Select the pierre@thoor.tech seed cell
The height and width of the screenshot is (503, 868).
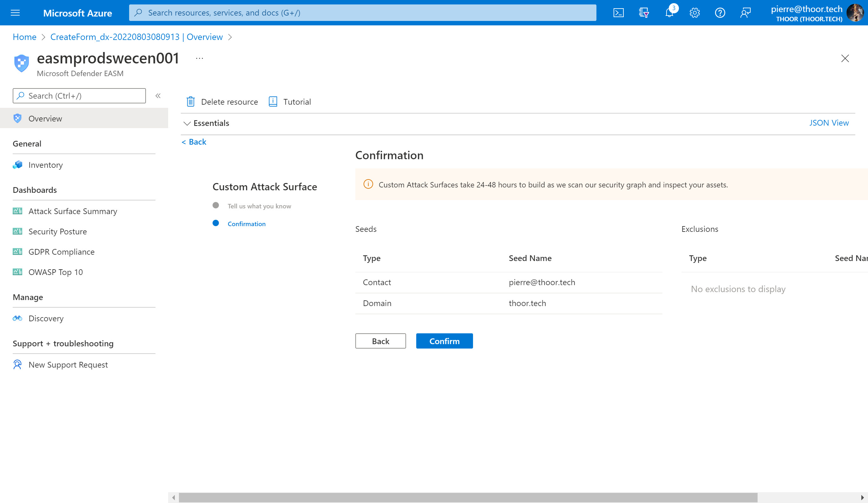click(x=542, y=282)
